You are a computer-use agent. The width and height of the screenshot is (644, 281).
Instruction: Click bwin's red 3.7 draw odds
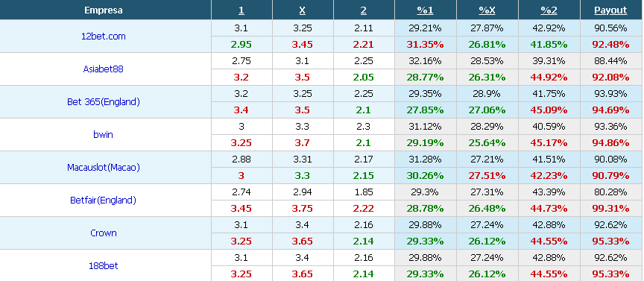click(303, 142)
